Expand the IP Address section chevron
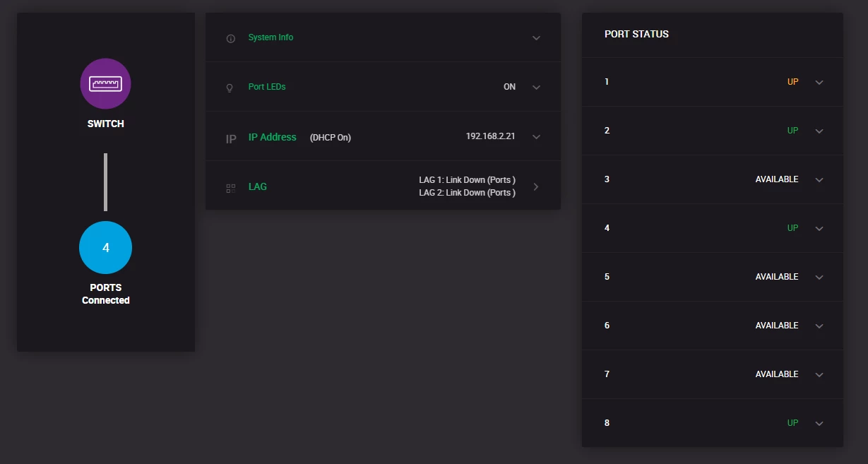 [x=536, y=137]
